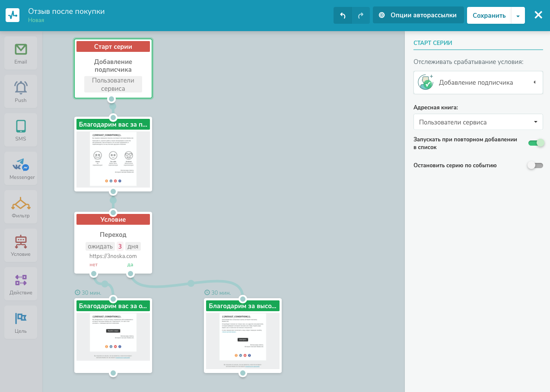Choose the SMS block in sidebar

(21, 130)
